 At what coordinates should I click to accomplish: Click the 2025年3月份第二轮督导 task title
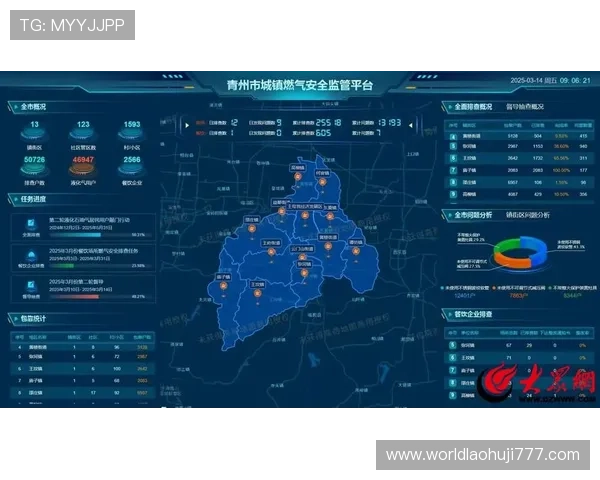(76, 282)
